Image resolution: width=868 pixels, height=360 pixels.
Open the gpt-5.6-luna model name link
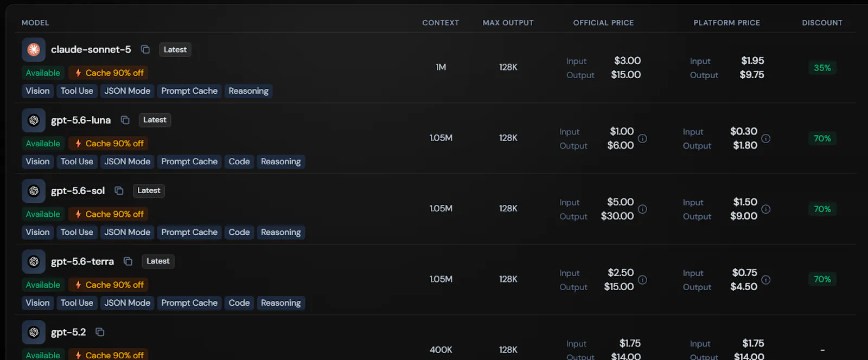click(81, 120)
